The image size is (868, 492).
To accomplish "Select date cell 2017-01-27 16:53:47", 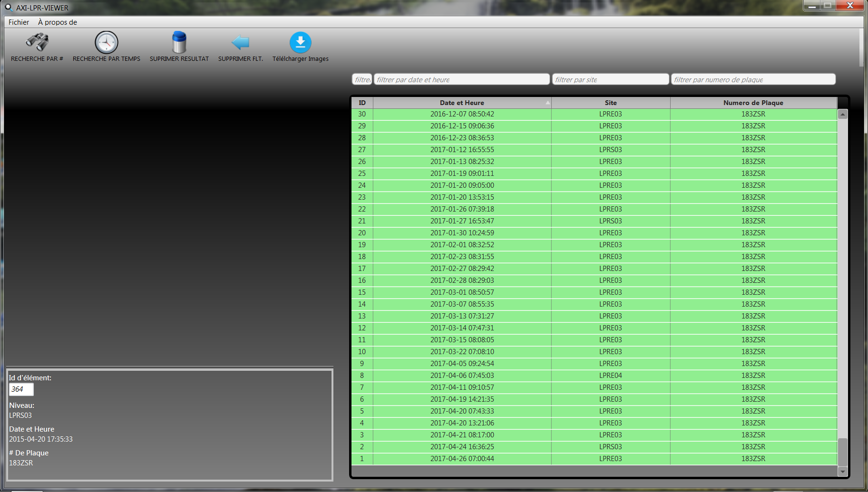I will tap(462, 221).
